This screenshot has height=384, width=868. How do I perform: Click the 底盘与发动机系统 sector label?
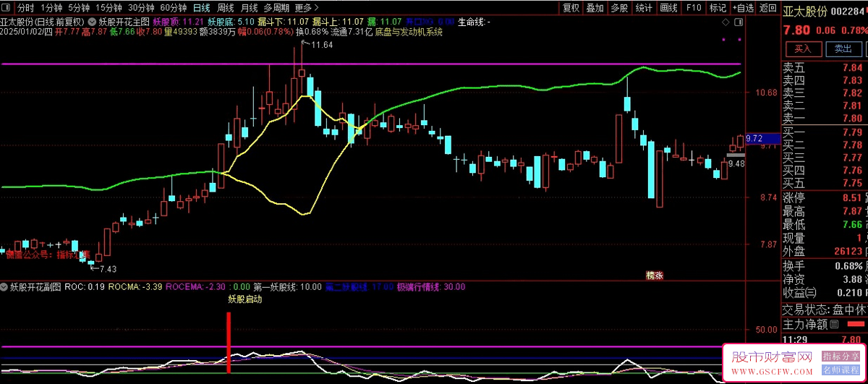[x=408, y=33]
